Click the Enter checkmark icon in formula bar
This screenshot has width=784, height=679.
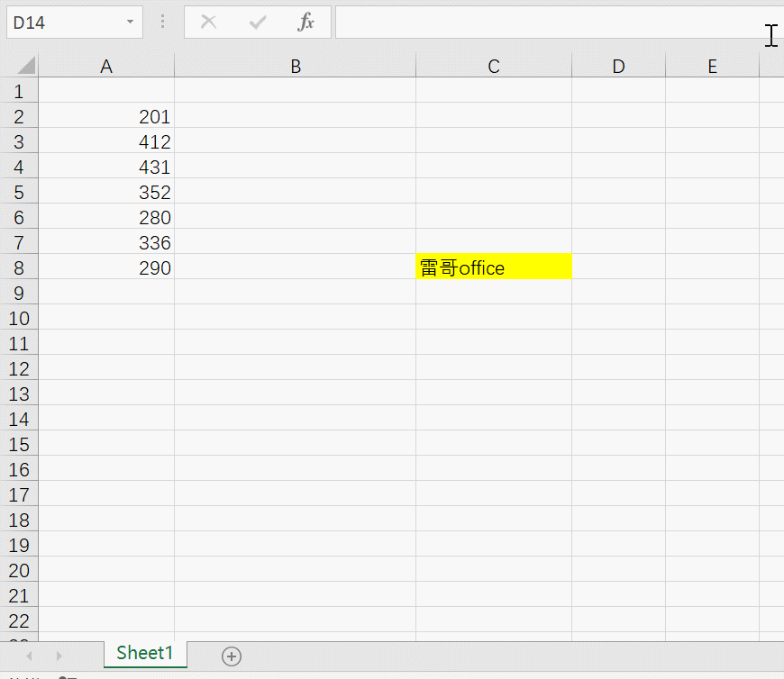pyautogui.click(x=258, y=22)
